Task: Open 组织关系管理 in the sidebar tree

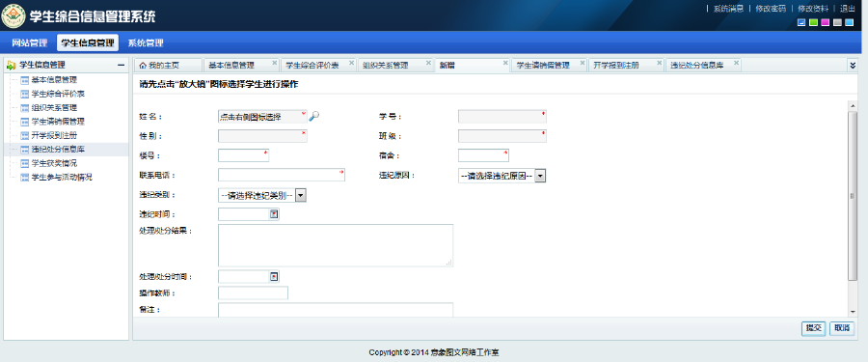Action: (x=54, y=107)
